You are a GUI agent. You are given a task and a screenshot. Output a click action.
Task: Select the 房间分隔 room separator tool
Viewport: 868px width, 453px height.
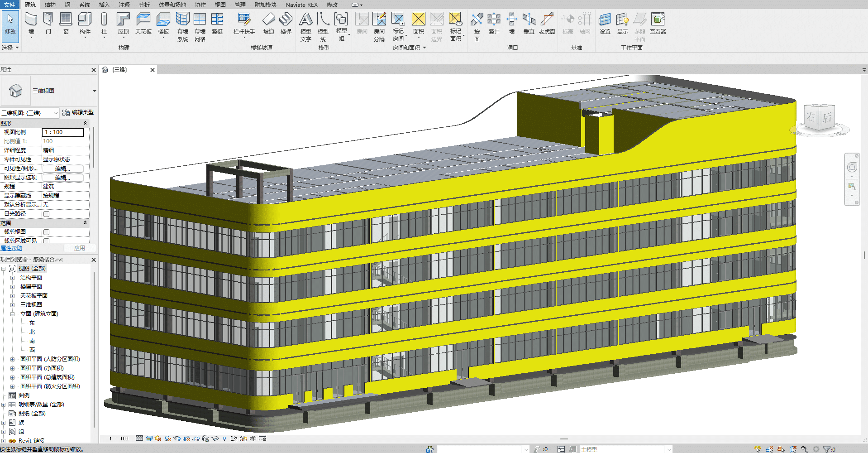point(379,27)
